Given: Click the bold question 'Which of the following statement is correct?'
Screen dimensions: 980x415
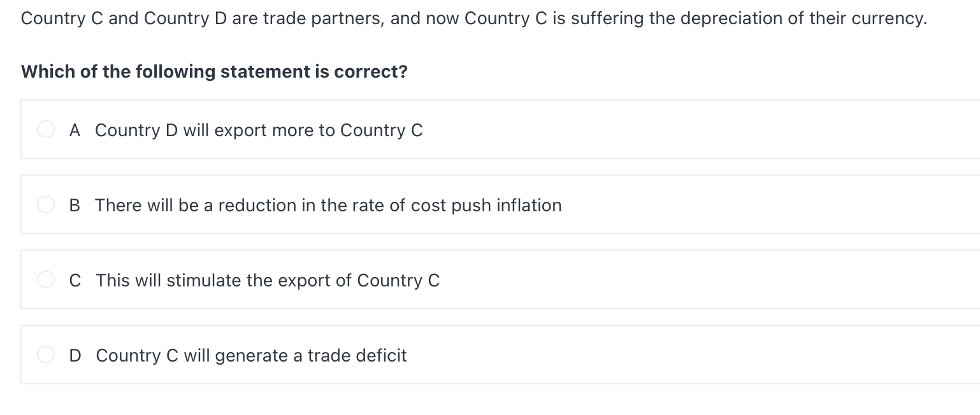Looking at the screenshot, I should (214, 71).
